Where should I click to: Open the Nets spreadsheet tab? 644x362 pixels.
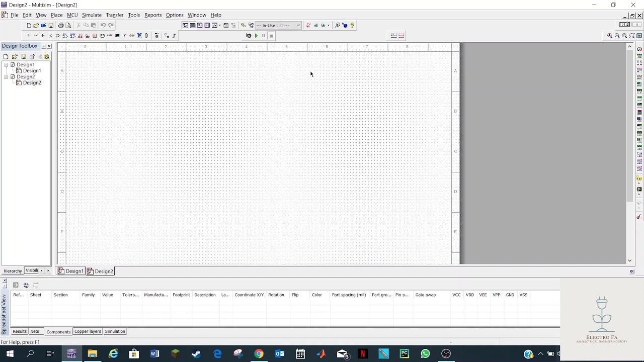point(35,331)
